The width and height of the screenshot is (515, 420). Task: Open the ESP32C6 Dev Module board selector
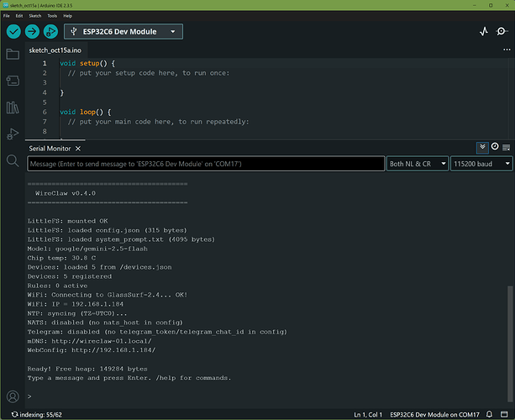click(x=123, y=32)
